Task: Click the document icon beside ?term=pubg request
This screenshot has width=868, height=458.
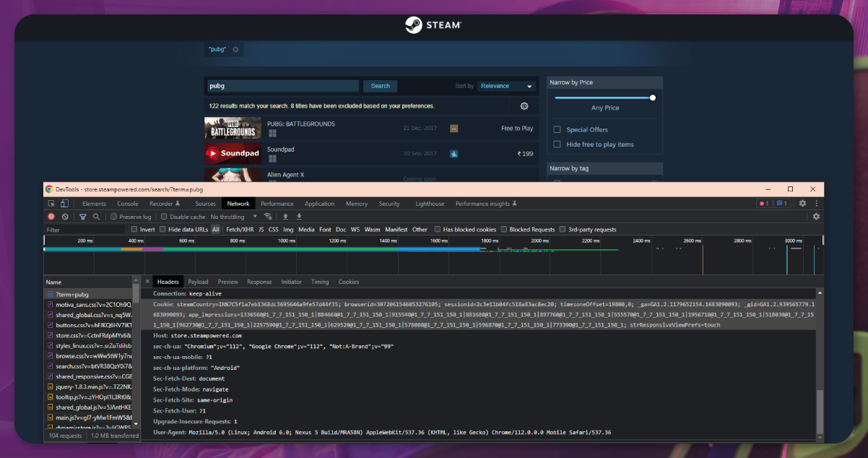Action: click(51, 295)
